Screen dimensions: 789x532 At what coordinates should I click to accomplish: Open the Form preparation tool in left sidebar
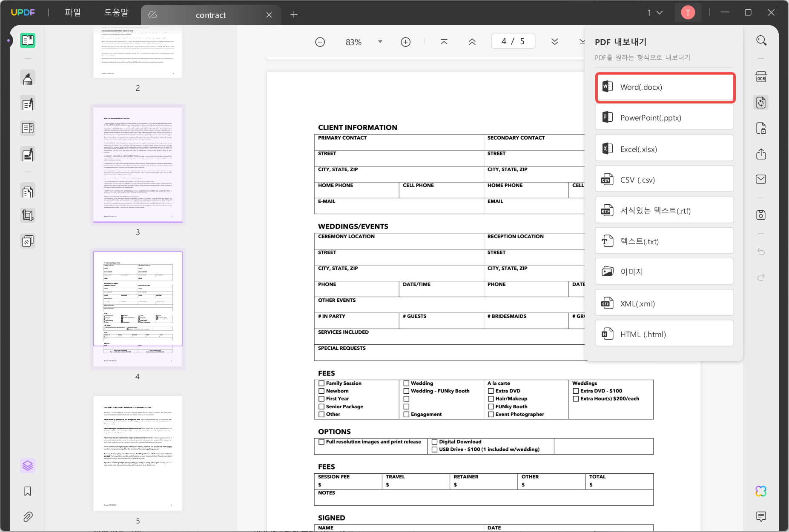[x=28, y=128]
